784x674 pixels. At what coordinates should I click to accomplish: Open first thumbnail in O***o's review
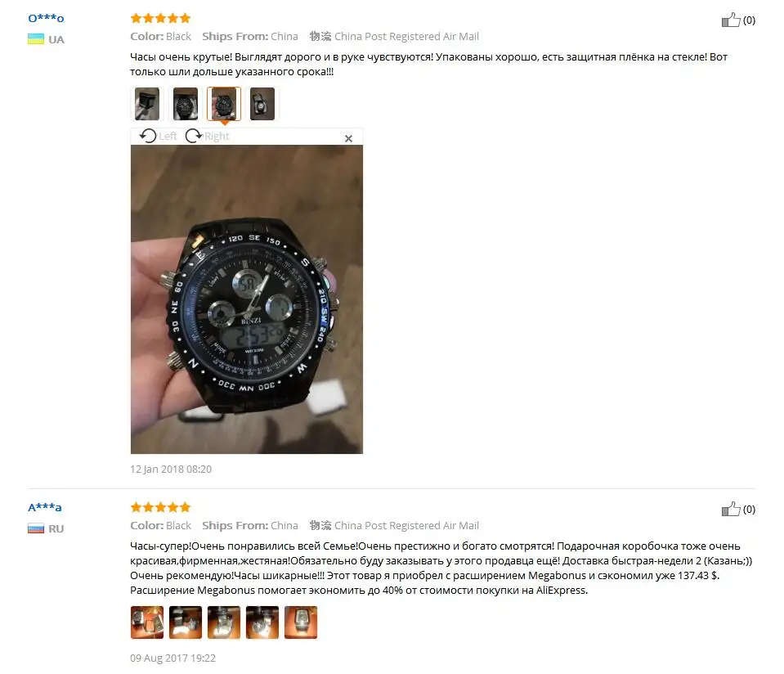pos(147,104)
